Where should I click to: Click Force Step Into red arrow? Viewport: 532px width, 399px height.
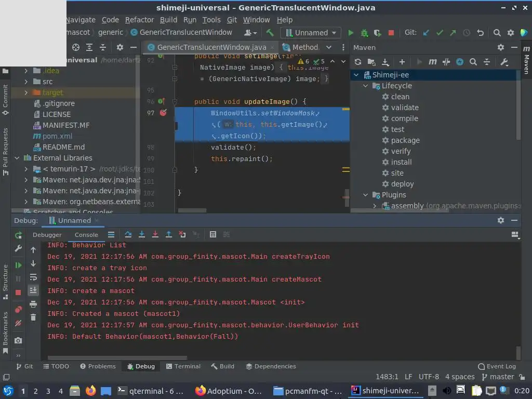pyautogui.click(x=155, y=234)
